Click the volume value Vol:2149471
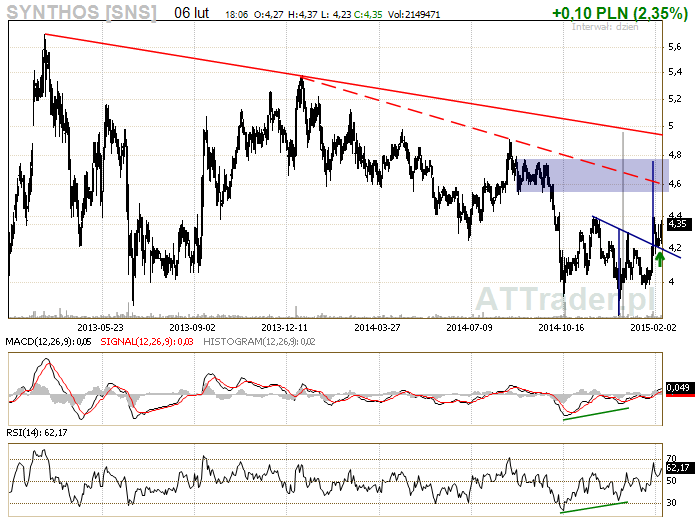 click(x=414, y=15)
